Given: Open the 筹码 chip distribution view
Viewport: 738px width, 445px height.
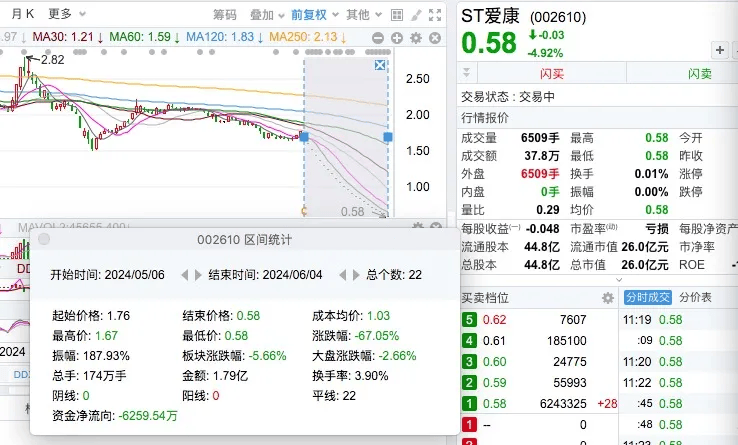Looking at the screenshot, I should click(x=225, y=15).
